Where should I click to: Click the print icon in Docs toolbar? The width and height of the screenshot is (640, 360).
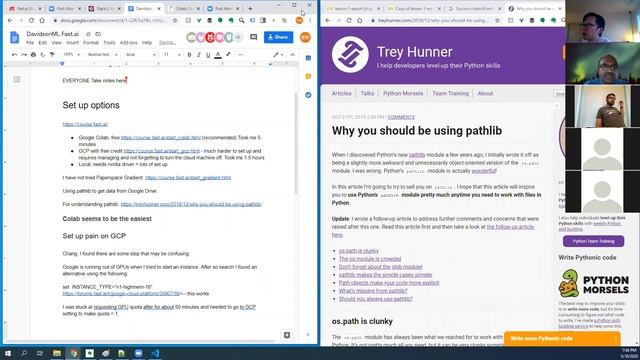click(x=33, y=55)
